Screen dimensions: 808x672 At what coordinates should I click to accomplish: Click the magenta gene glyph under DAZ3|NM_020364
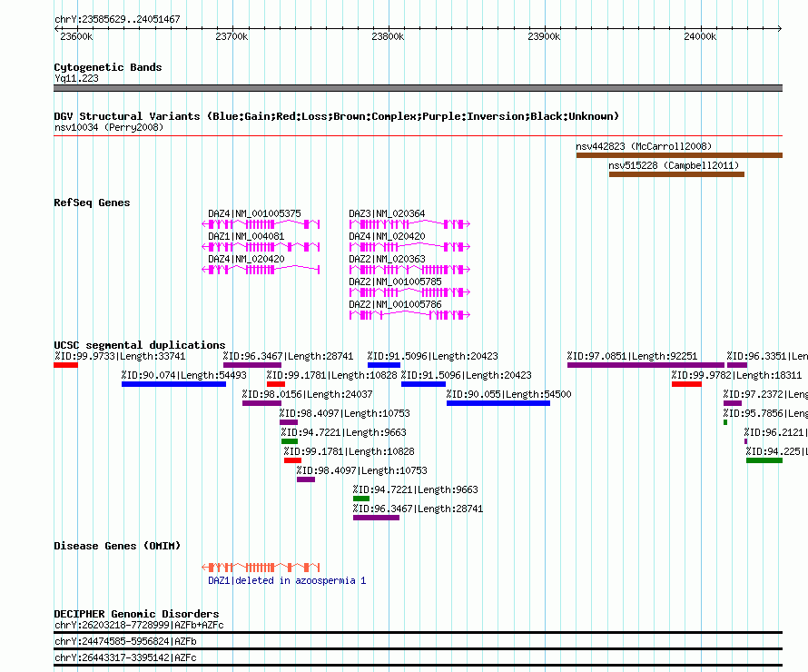409,224
